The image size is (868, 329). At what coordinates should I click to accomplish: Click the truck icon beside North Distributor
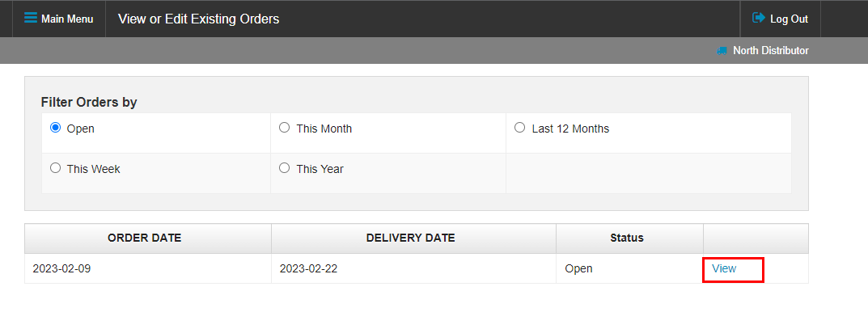(722, 50)
